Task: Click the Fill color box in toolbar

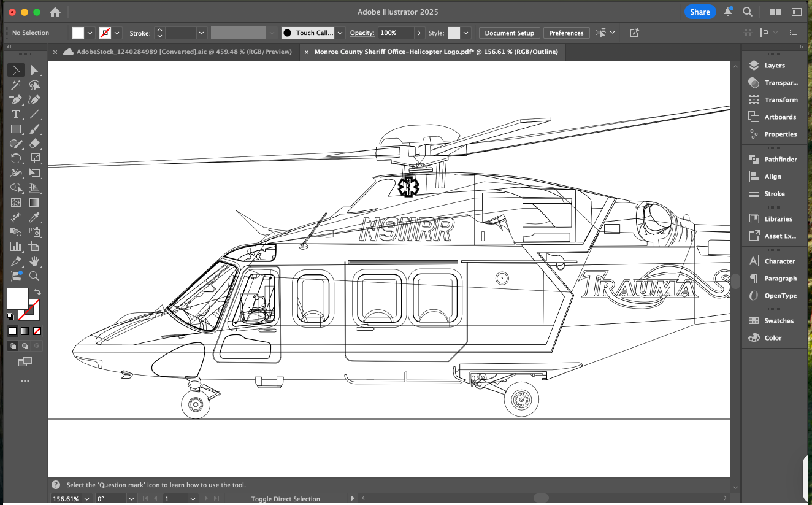Action: point(17,299)
